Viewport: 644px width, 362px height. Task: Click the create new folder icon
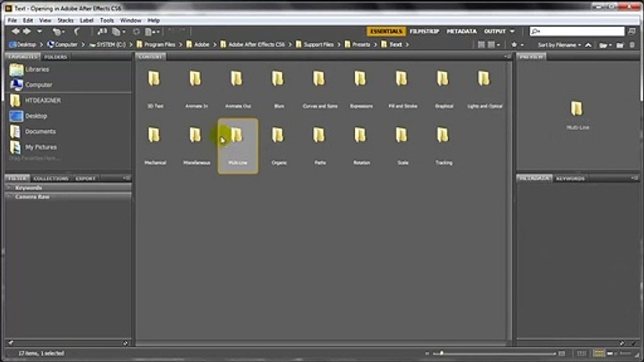pos(620,45)
